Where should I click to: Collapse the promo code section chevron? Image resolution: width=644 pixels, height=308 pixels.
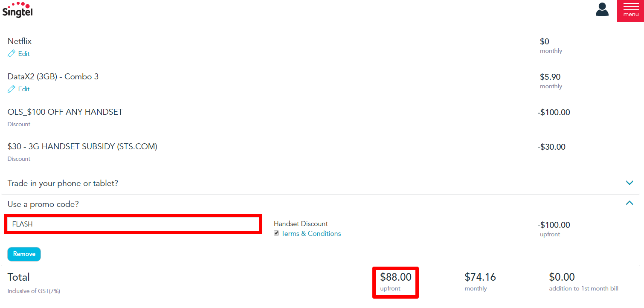[629, 203]
